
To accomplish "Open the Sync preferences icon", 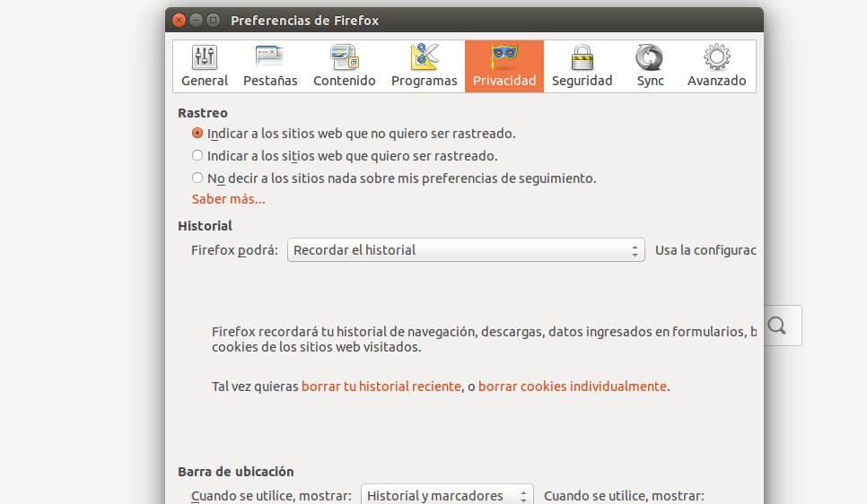I will [650, 58].
